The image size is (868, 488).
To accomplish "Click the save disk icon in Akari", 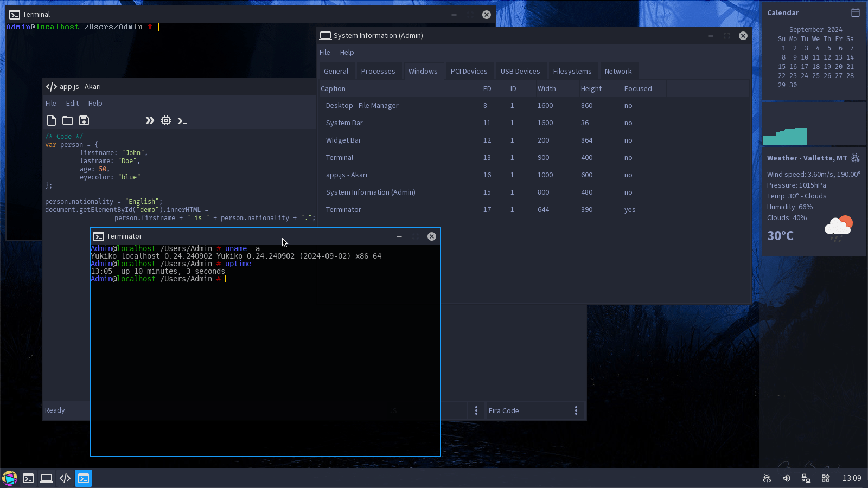I will (x=84, y=120).
